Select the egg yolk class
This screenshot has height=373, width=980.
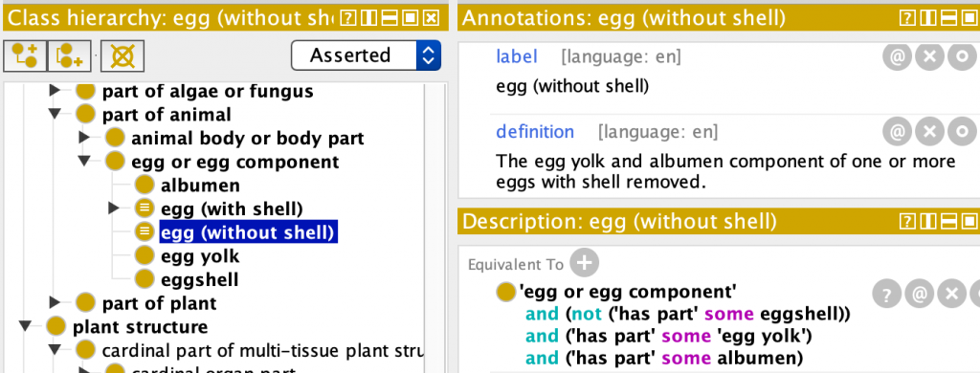[x=200, y=256]
